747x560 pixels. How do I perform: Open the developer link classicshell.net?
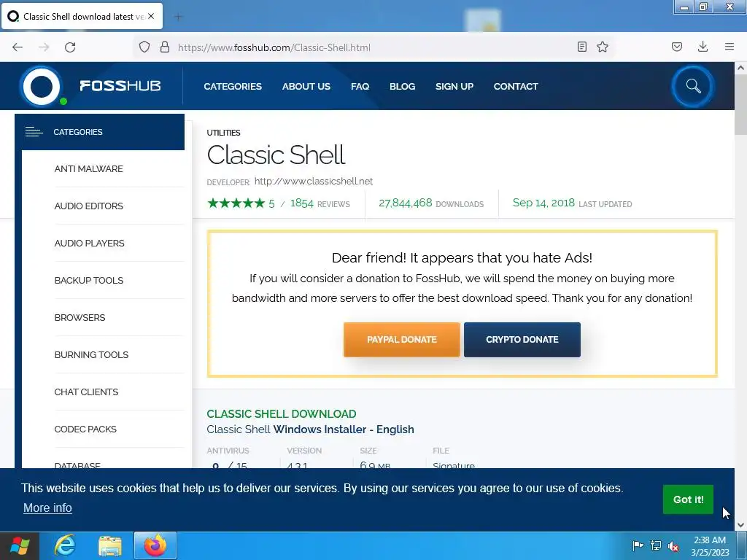(314, 181)
